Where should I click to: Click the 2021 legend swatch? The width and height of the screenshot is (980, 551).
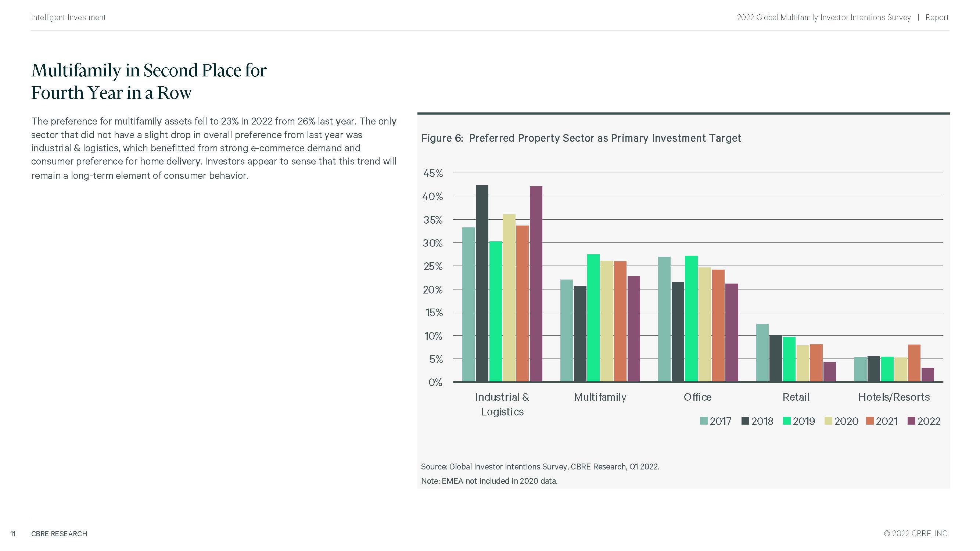coord(870,421)
